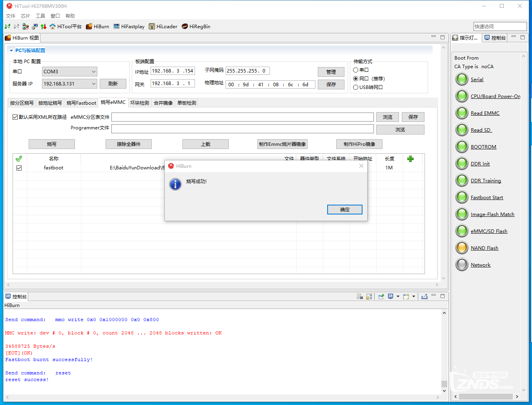Click the NAND Flash orange indicator light
Image resolution: width=532 pixels, height=405 pixels.
(462, 248)
